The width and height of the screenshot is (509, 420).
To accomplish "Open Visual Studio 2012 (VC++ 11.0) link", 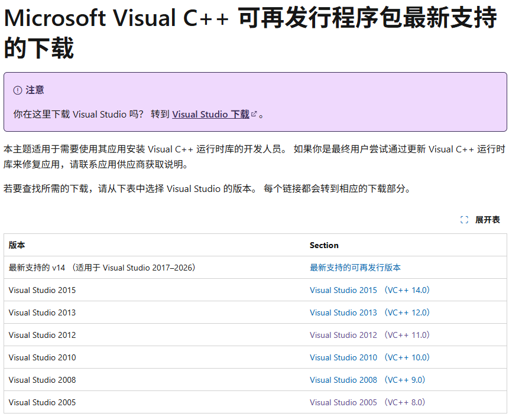I will tap(369, 335).
